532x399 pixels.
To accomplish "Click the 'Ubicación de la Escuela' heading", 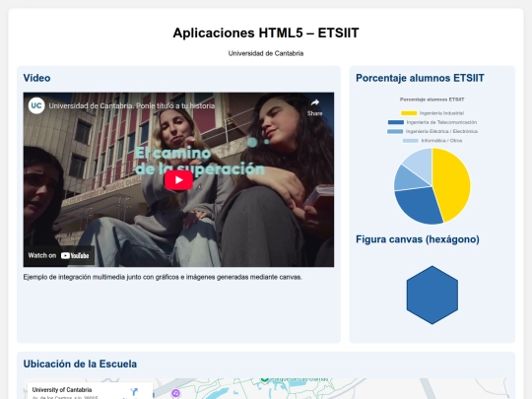I will [80, 364].
